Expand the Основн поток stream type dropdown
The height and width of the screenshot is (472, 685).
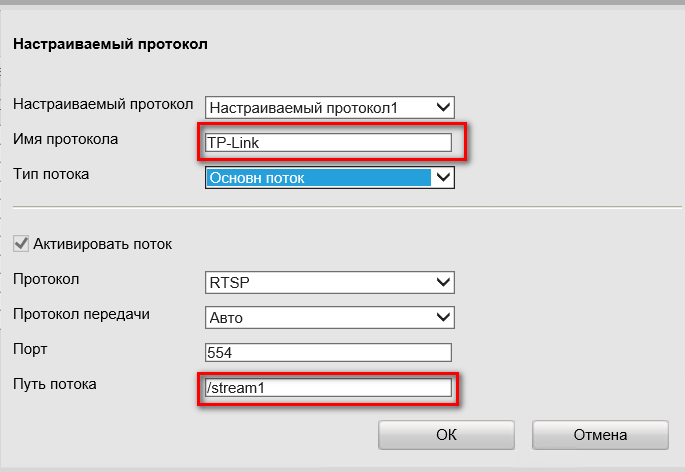[330, 178]
